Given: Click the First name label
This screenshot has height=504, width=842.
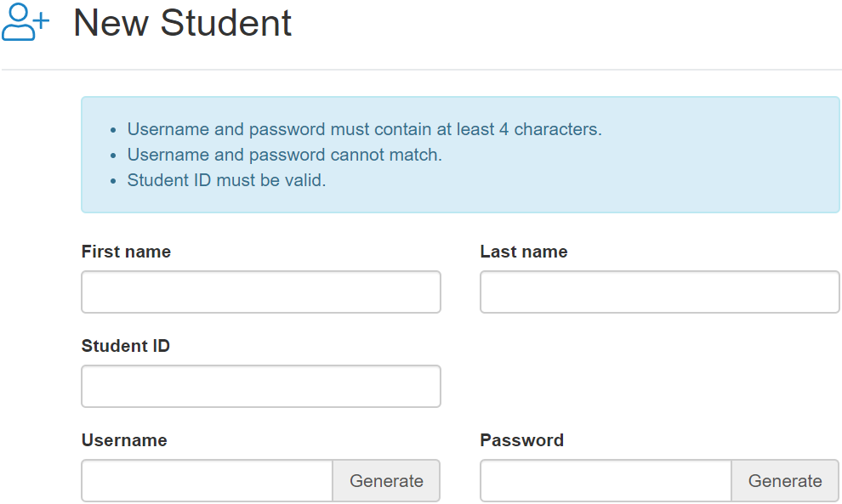Looking at the screenshot, I should [x=126, y=252].
